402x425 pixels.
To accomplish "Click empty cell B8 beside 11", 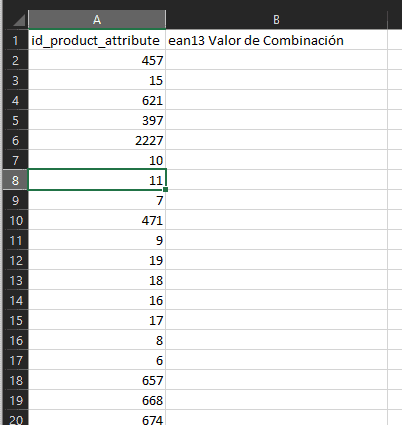I will [276, 180].
